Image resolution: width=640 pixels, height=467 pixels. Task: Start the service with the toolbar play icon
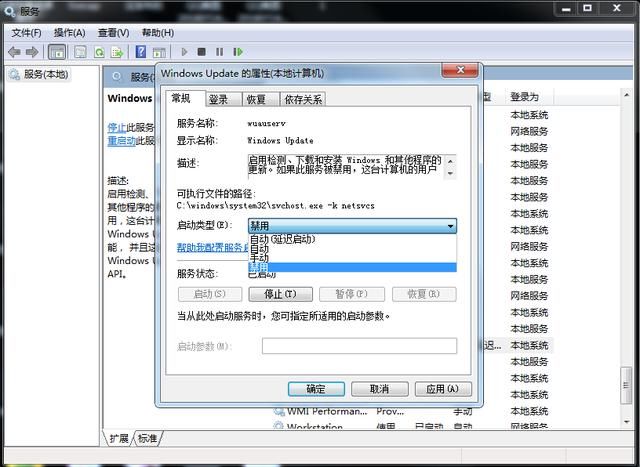click(184, 52)
